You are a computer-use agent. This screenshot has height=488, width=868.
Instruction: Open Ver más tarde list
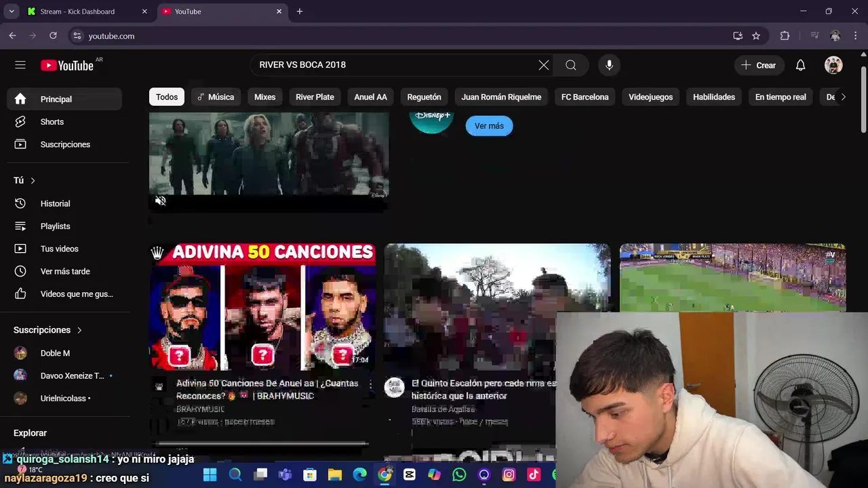pyautogui.click(x=65, y=271)
